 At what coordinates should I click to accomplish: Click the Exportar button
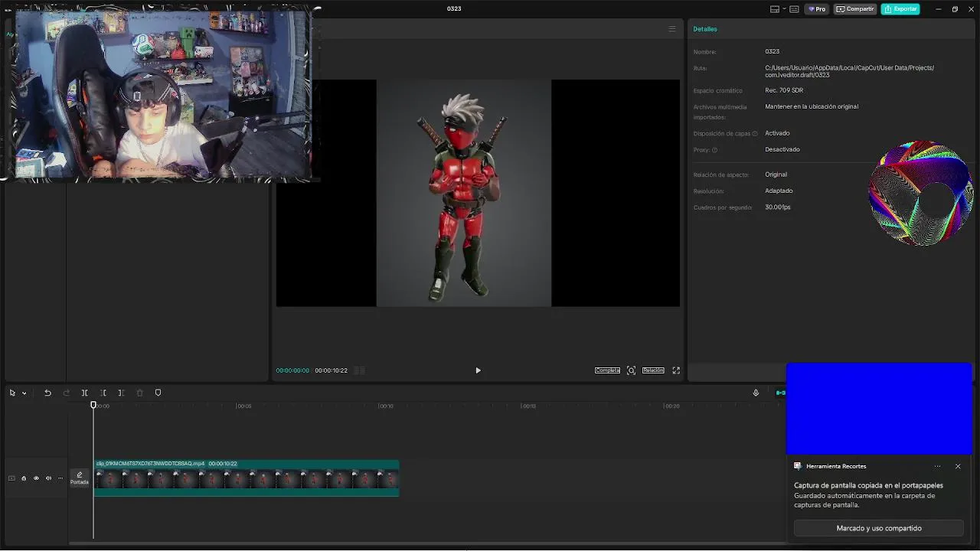900,9
